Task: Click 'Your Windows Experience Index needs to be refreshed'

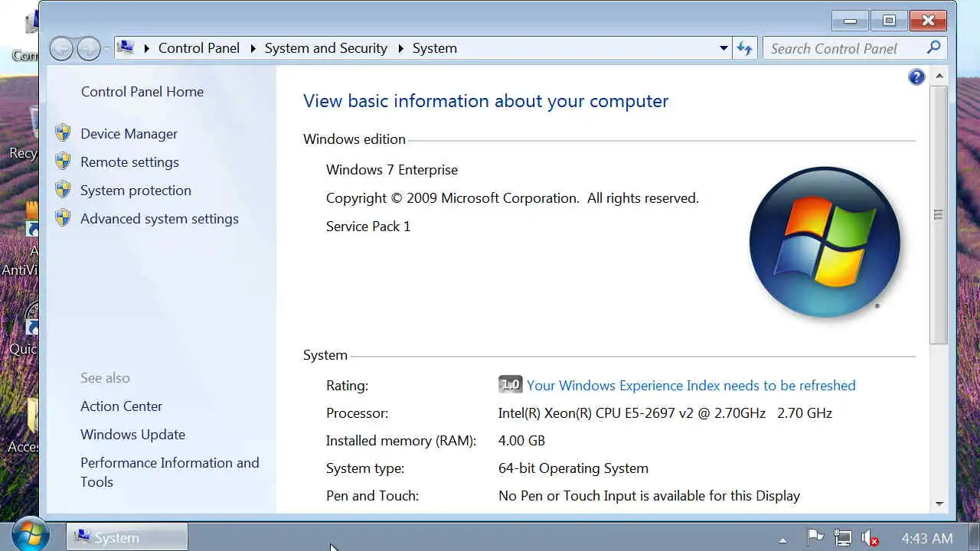Action: (691, 385)
